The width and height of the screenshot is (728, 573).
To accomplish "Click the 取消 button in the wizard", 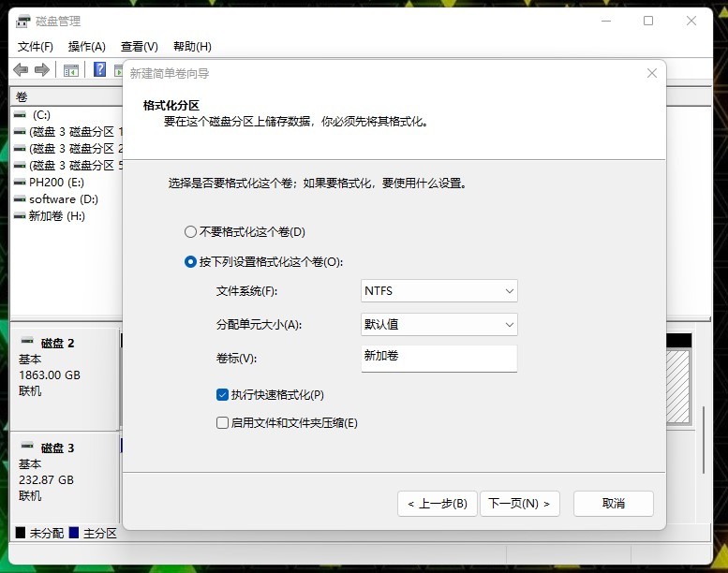I will pyautogui.click(x=614, y=504).
